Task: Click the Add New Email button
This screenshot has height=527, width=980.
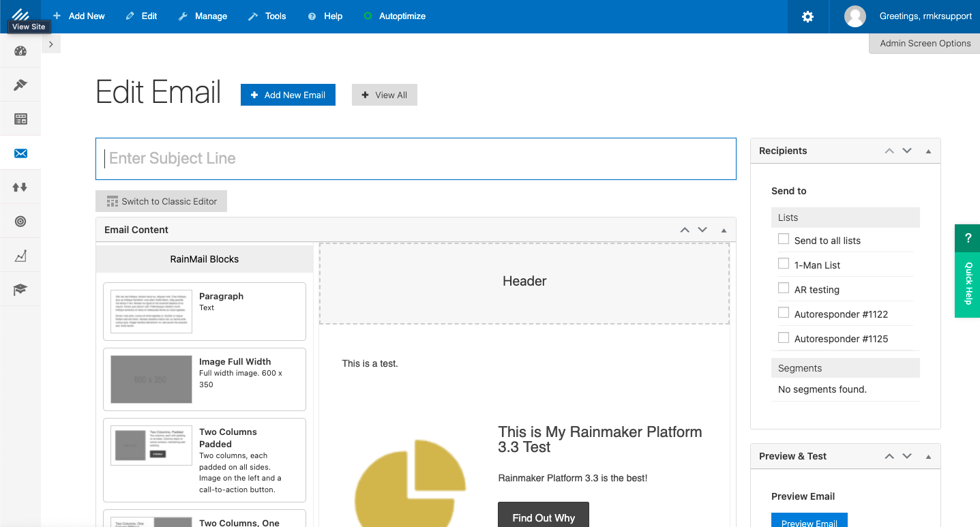Action: (x=288, y=95)
